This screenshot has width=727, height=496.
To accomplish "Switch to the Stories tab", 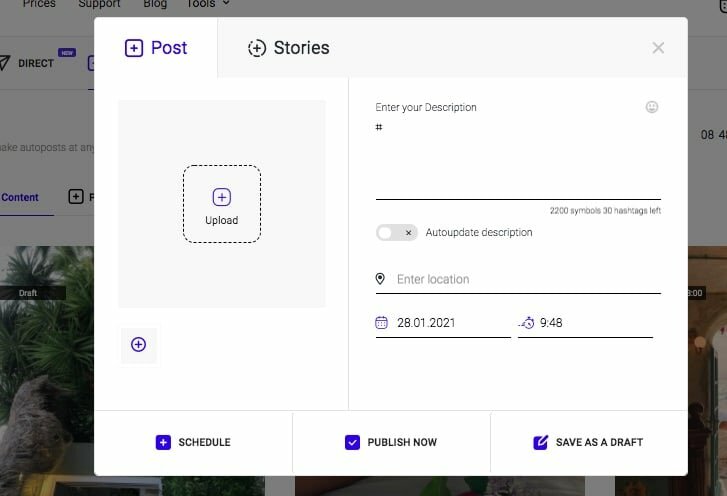I will (x=288, y=48).
